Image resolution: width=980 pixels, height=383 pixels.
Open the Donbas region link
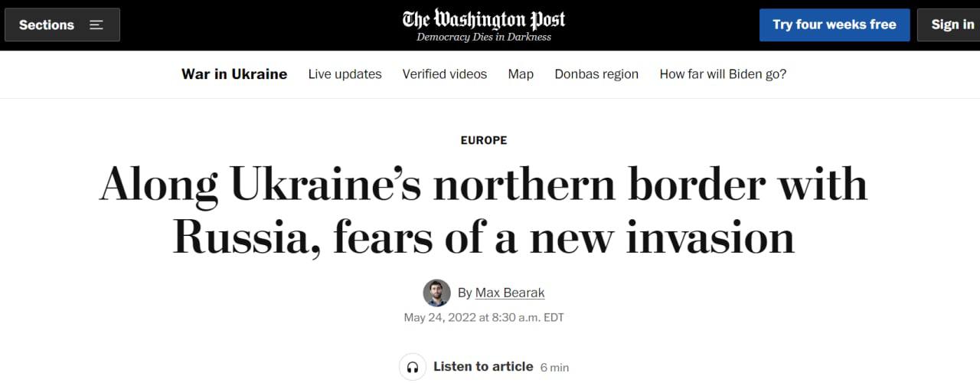(x=596, y=74)
